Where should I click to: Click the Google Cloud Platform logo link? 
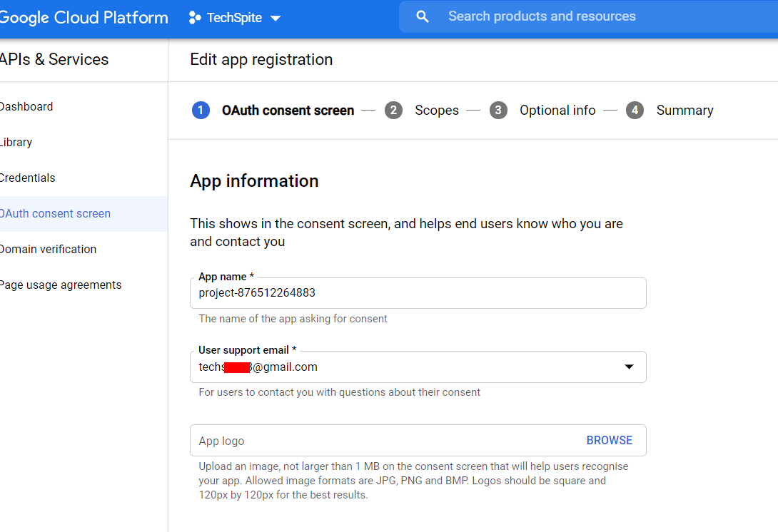pyautogui.click(x=84, y=18)
